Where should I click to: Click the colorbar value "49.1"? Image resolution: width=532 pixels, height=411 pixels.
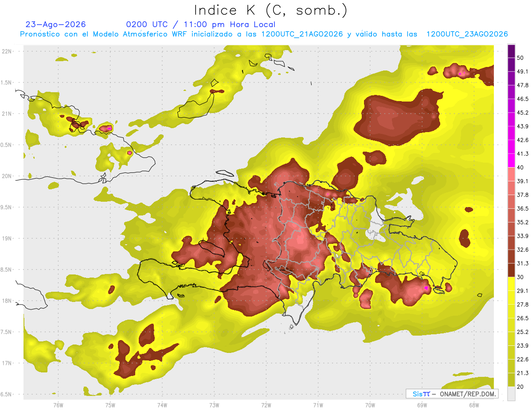click(523, 72)
